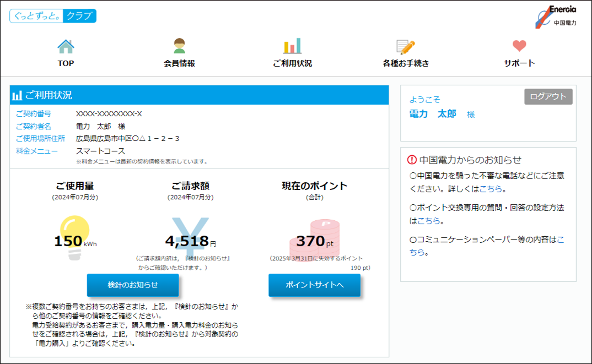Click the スマートコース plan text
Screen dimensions: 592x364
pos(100,151)
